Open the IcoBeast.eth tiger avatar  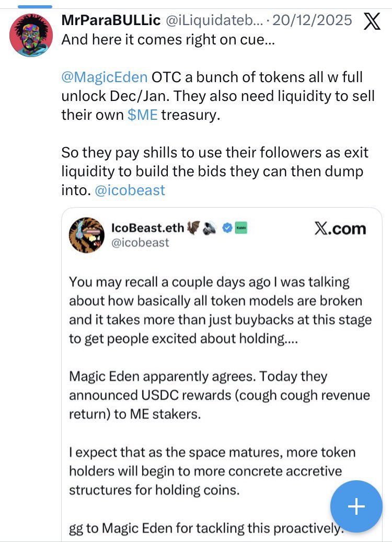coord(87,235)
